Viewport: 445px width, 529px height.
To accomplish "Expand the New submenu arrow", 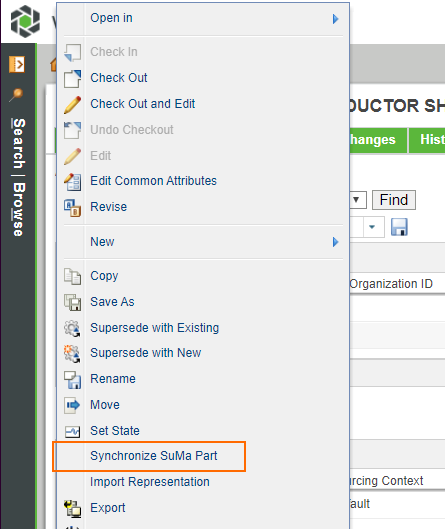I will (x=335, y=242).
